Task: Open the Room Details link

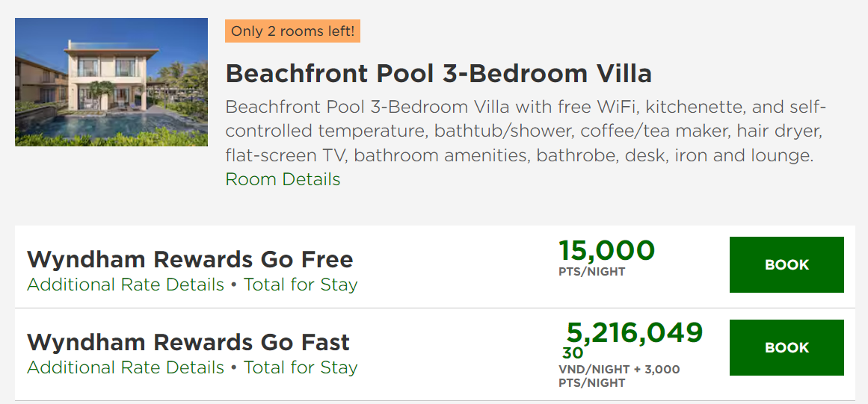Action: tap(283, 179)
